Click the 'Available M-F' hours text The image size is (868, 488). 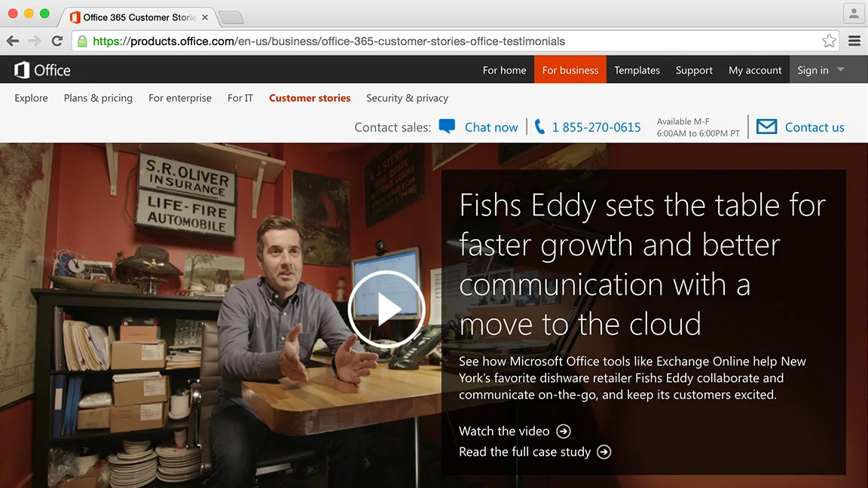(683, 121)
